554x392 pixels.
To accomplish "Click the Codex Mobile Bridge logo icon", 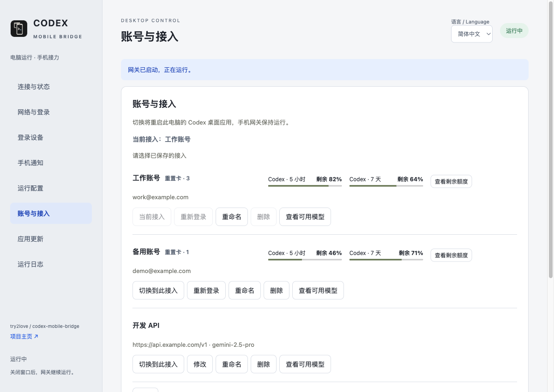I will (x=19, y=28).
